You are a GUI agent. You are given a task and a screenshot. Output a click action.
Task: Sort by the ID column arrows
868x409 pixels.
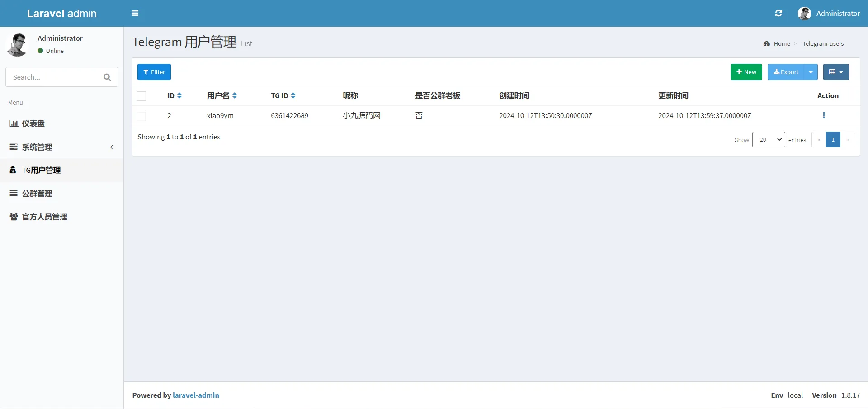[179, 96]
